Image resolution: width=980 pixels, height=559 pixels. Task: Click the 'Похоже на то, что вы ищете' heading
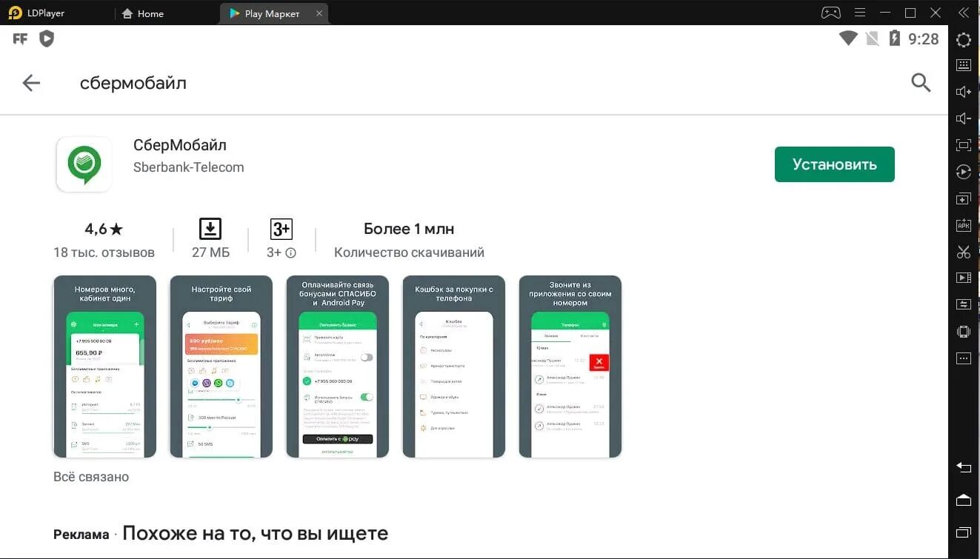pos(255,533)
